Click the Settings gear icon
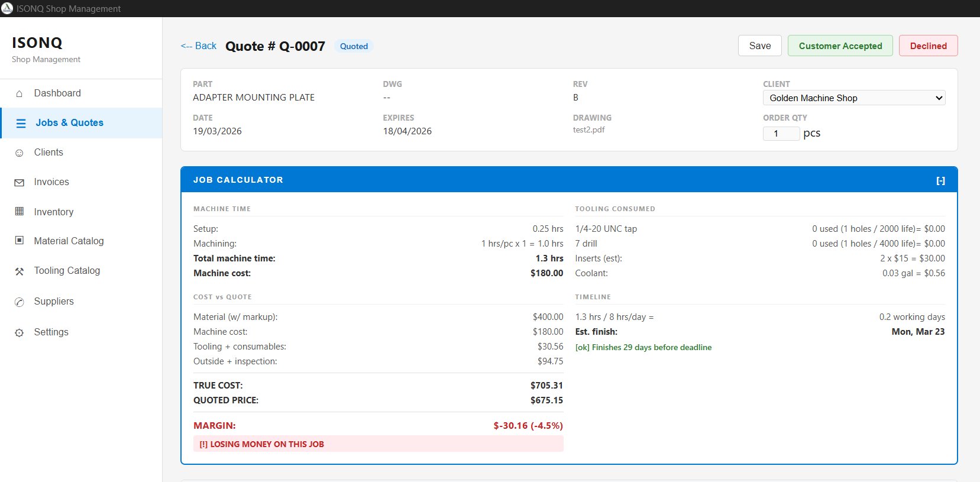The height and width of the screenshot is (482, 980). coord(20,333)
